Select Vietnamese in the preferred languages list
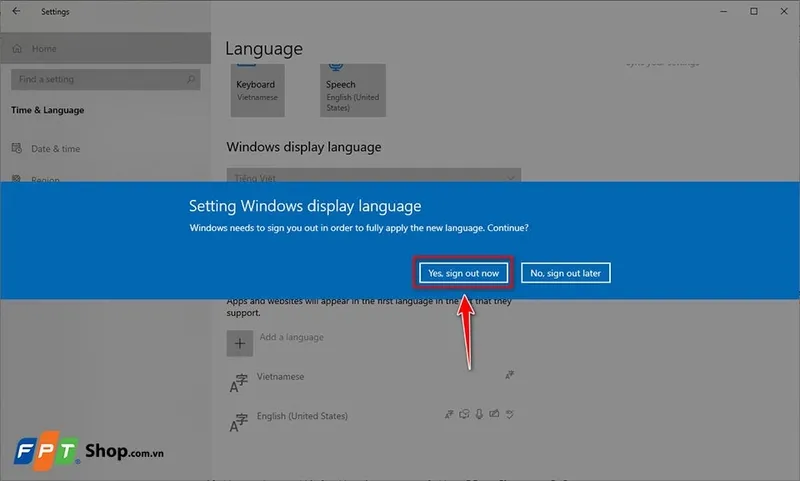Image resolution: width=800 pixels, height=481 pixels. pyautogui.click(x=281, y=377)
